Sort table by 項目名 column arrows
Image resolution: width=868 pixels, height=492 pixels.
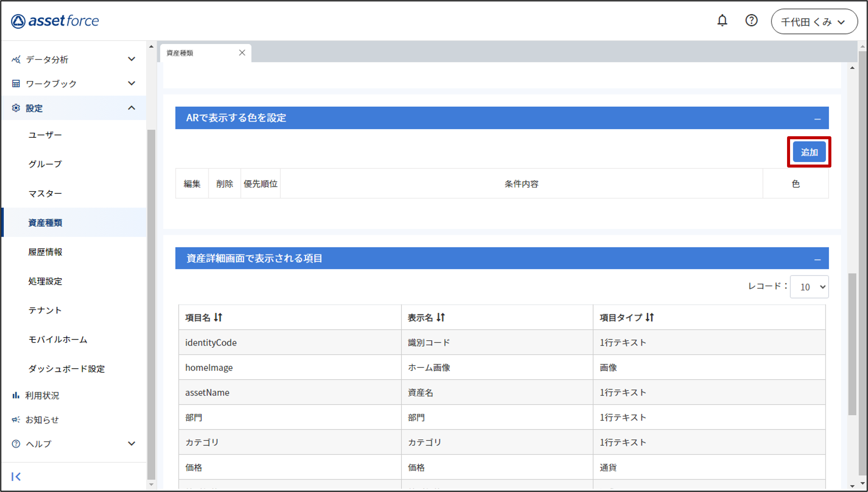218,317
